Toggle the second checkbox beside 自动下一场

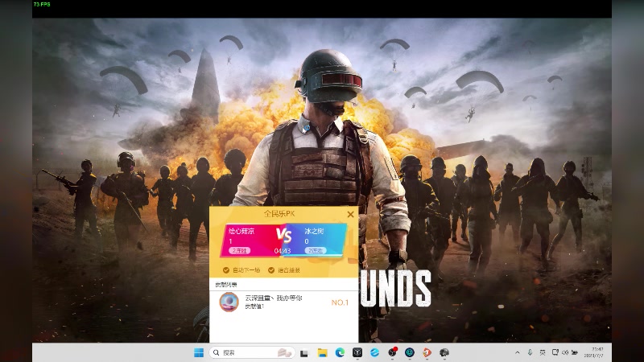(x=271, y=270)
